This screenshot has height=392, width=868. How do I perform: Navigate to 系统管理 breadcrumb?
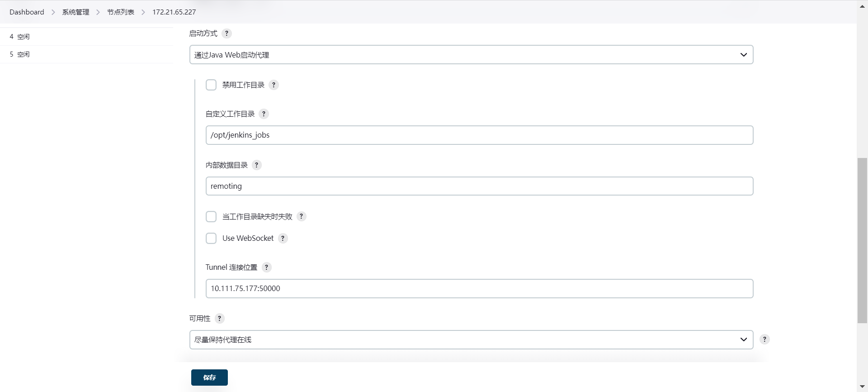click(75, 12)
